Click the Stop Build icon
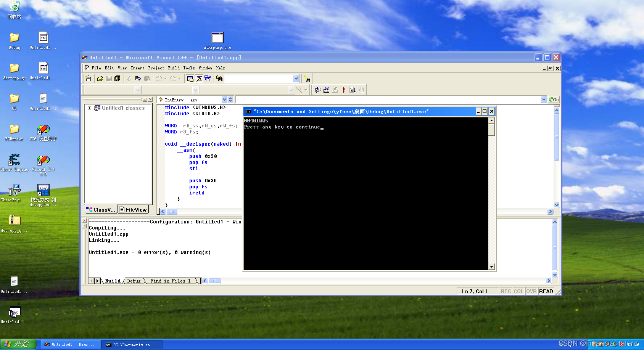Viewport: 644px width, 350px height. [x=335, y=90]
